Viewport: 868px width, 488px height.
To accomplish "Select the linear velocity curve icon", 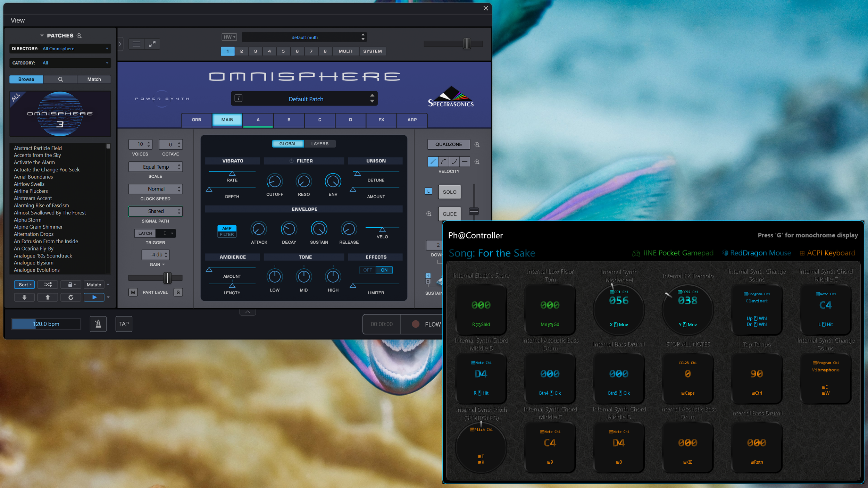I will tap(433, 162).
